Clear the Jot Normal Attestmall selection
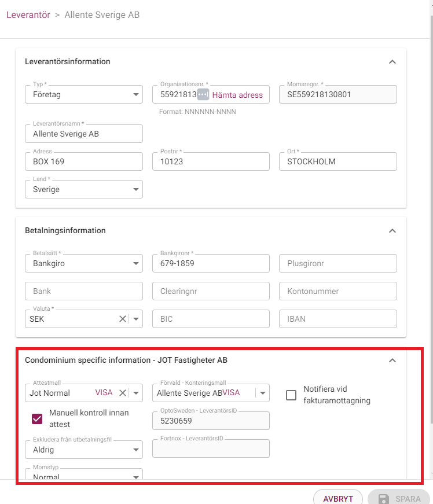433x504 pixels. tap(123, 393)
